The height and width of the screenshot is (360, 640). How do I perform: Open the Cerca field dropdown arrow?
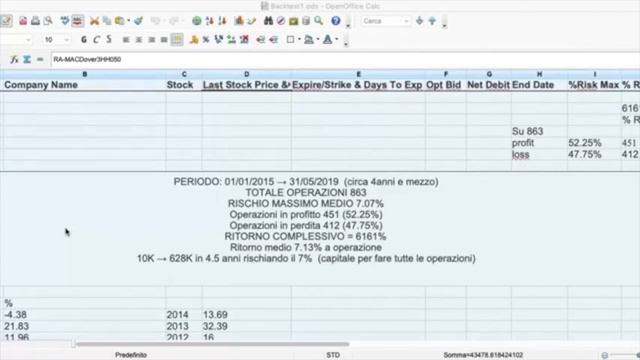[406, 21]
